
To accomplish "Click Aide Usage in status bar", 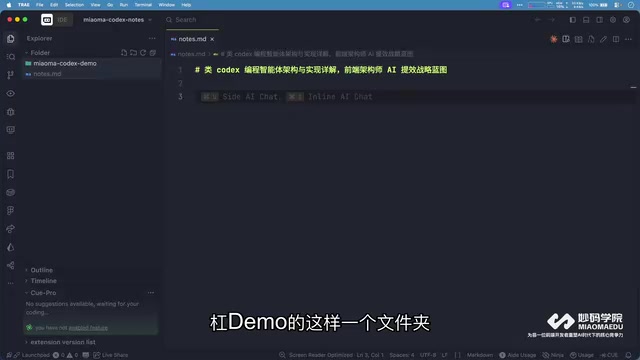I will [x=518, y=355].
